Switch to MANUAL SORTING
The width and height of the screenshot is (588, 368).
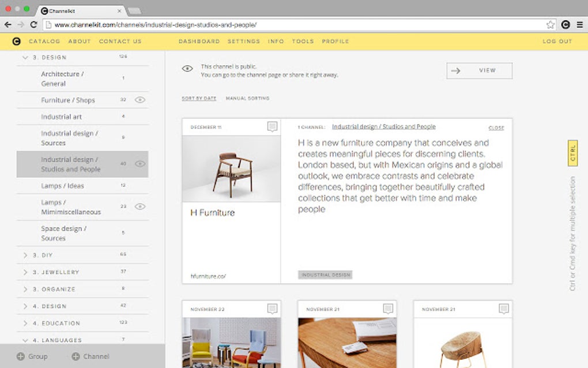(247, 98)
